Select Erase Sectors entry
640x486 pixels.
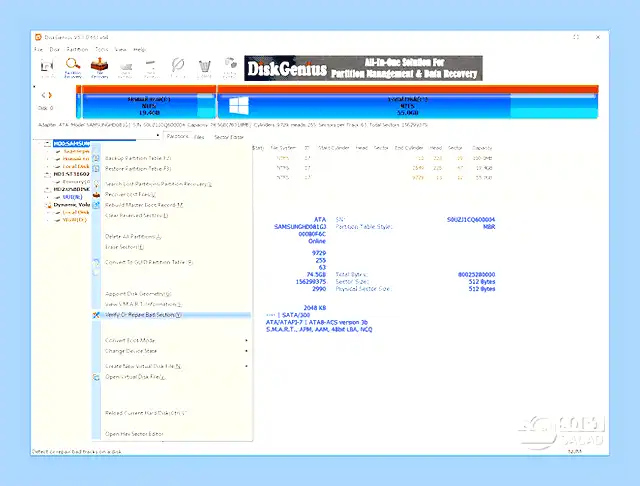pos(171,247)
